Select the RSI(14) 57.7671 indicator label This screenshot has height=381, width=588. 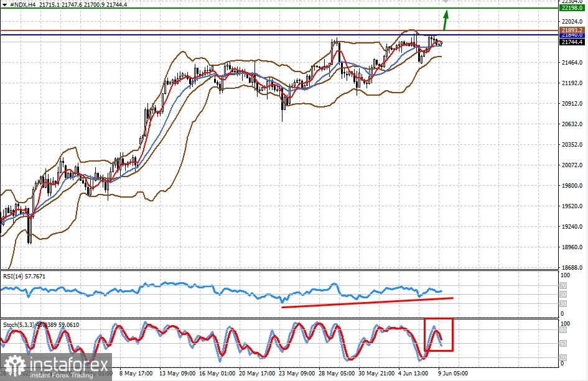[24, 277]
